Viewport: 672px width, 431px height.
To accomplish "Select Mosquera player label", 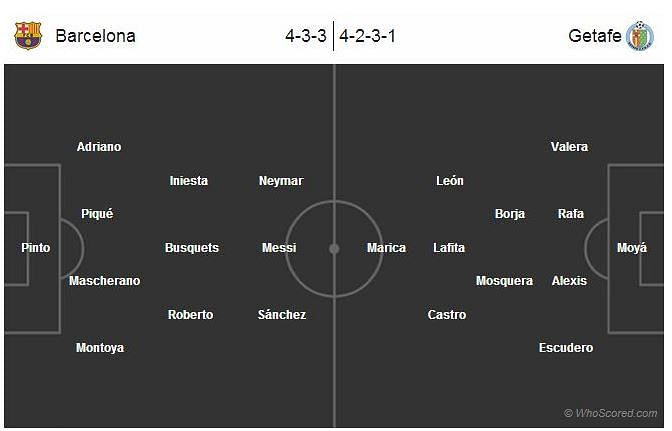I will (x=504, y=281).
